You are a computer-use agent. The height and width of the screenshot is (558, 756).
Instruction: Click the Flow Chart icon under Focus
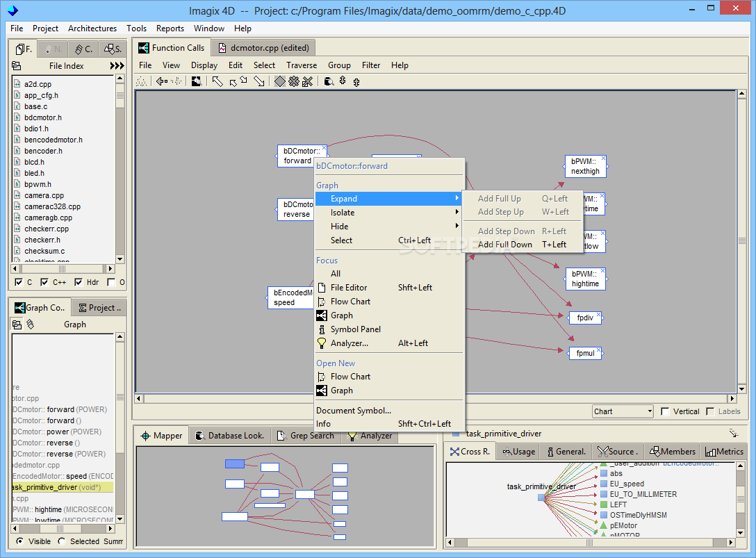coord(322,302)
